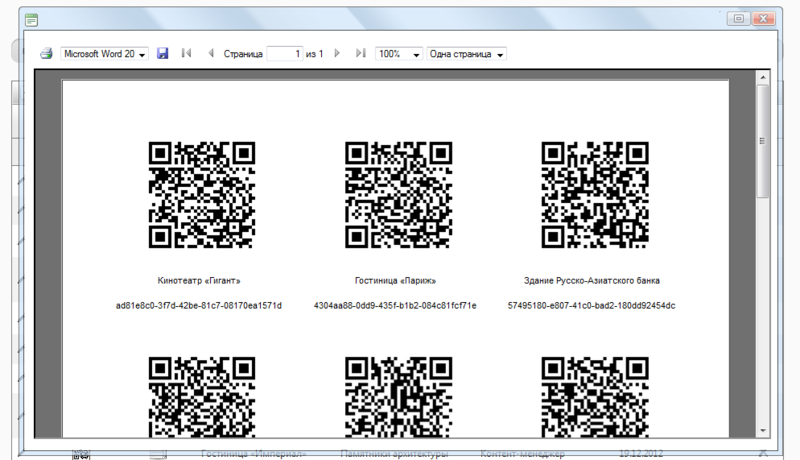Click the GUID 57495180-e807-41c0-bad2-180dd92454dc
800x460 pixels.
[x=592, y=305]
